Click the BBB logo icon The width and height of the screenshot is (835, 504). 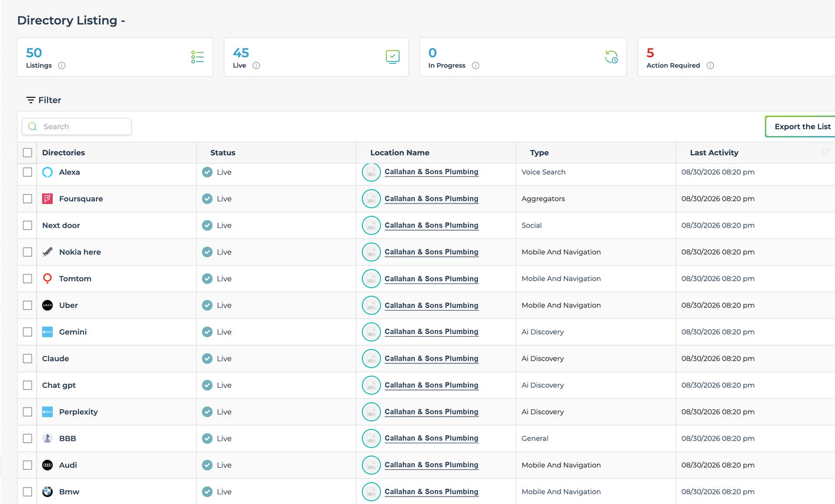pyautogui.click(x=47, y=438)
